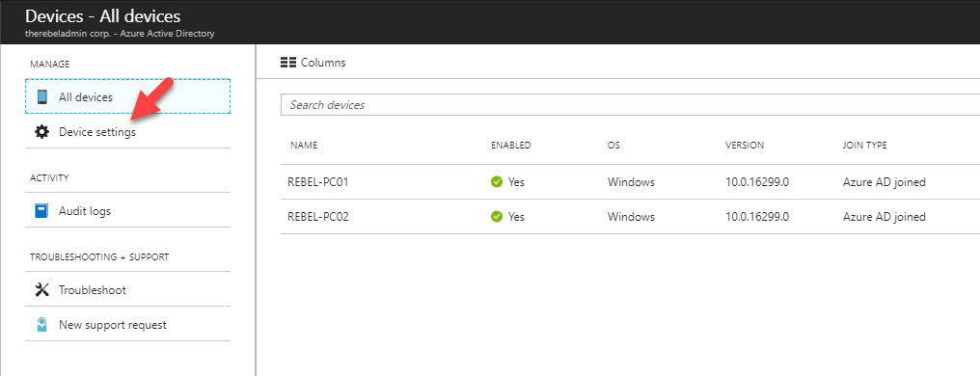Click the Device settings gear icon

coord(41,132)
